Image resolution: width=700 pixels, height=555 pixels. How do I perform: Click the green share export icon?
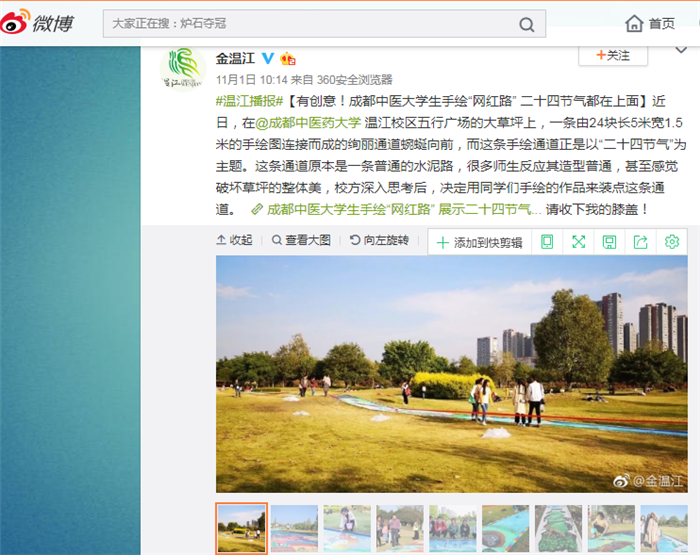click(641, 241)
